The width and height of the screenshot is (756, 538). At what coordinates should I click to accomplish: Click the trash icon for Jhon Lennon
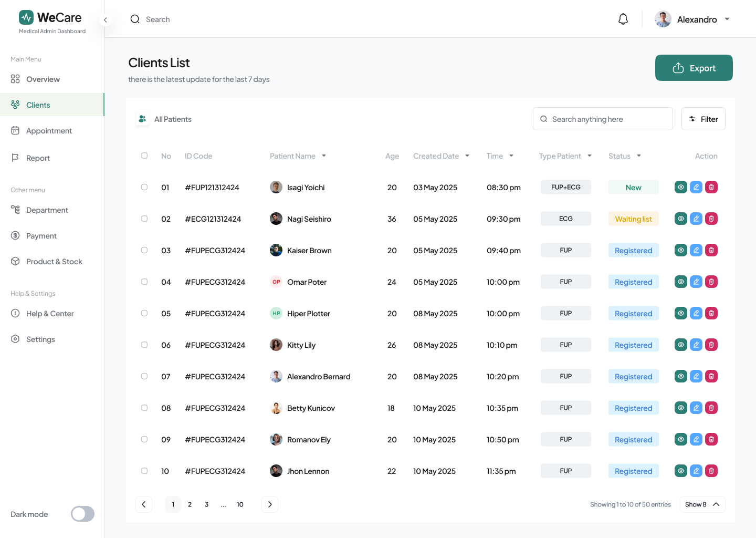pyautogui.click(x=711, y=471)
